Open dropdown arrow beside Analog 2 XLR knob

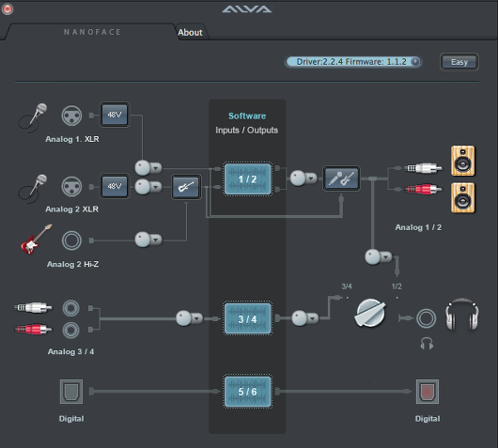[x=156, y=187]
